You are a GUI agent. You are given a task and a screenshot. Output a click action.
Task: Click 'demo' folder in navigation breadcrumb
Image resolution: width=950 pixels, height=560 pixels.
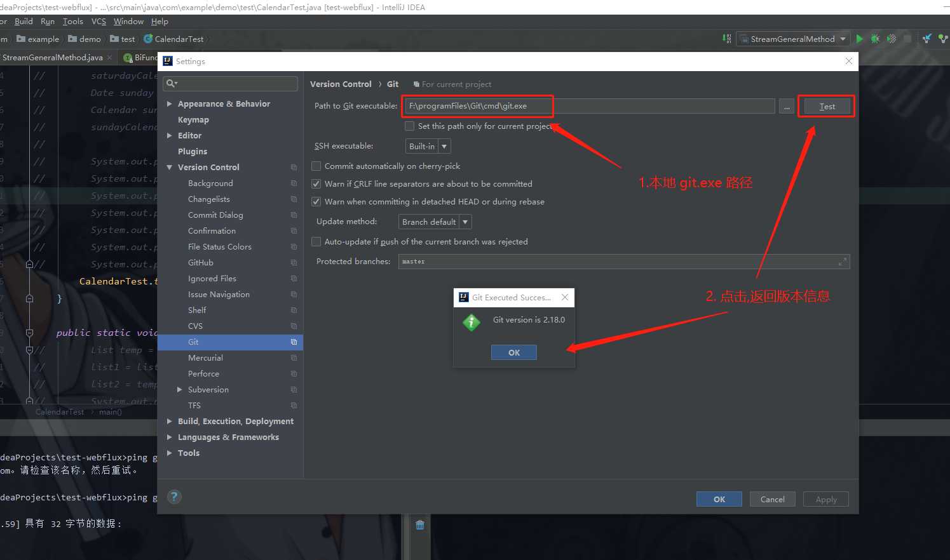pos(85,39)
